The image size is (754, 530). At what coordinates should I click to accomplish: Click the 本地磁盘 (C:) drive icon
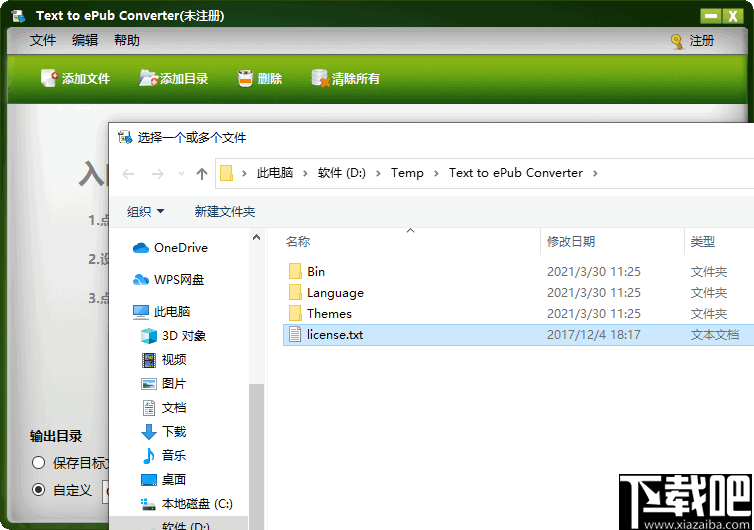tap(148, 504)
